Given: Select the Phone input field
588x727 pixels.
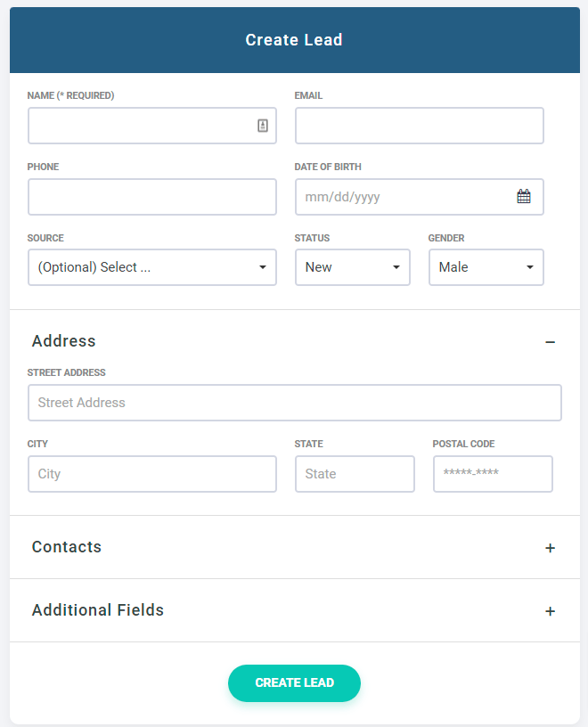Looking at the screenshot, I should coord(151,197).
